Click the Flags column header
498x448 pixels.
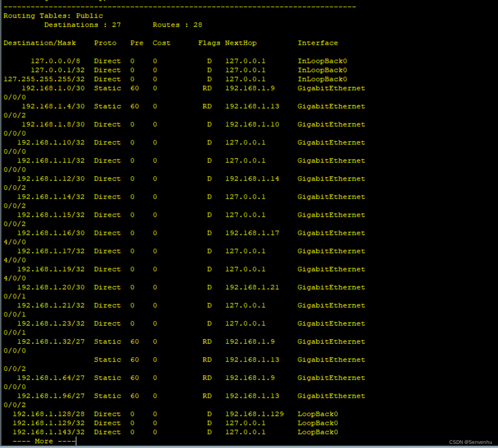(209, 43)
